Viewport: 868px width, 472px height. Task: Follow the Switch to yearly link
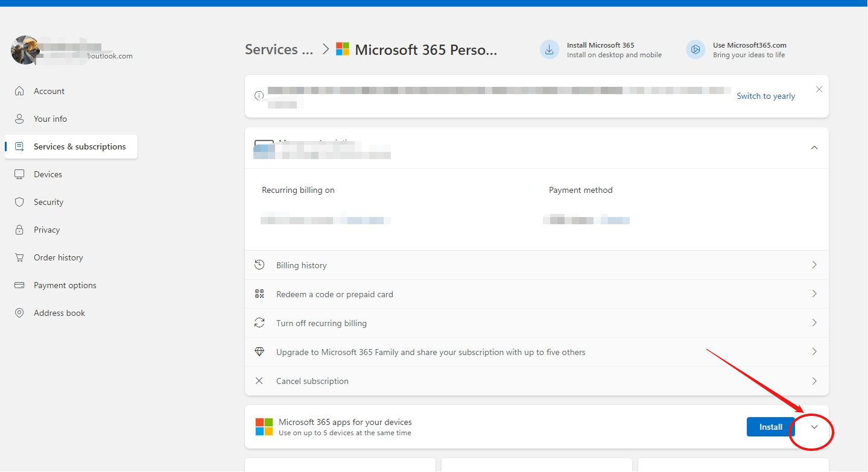[766, 96]
